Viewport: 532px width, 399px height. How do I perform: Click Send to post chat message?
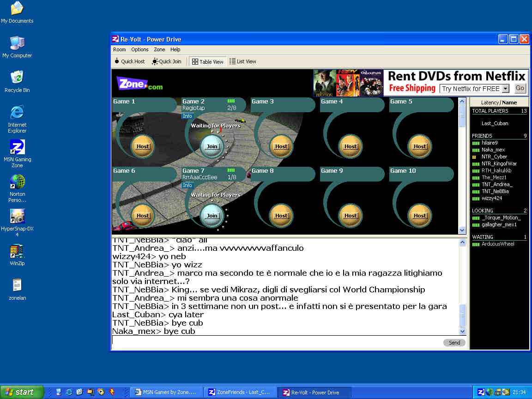pos(454,343)
